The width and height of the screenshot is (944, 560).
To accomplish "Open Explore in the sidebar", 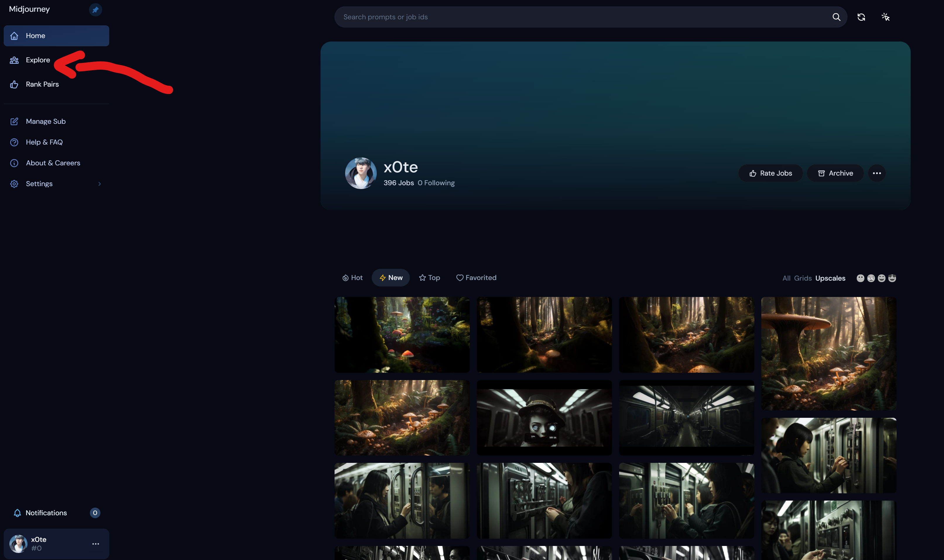I will pyautogui.click(x=38, y=60).
